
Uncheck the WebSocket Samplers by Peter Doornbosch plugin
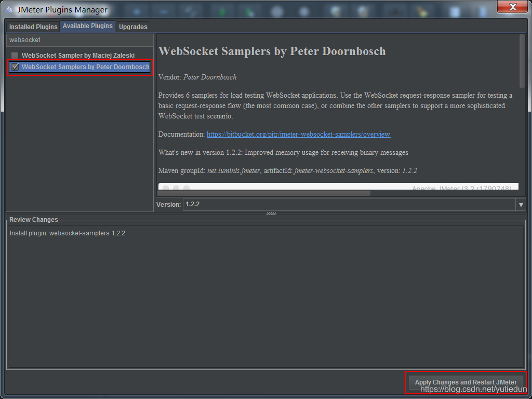[x=15, y=66]
